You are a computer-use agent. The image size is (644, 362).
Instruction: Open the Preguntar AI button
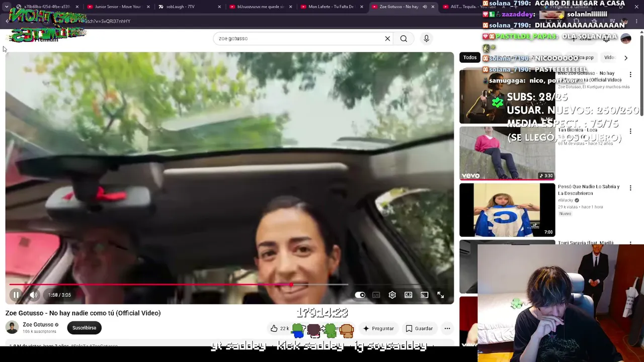pyautogui.click(x=378, y=328)
